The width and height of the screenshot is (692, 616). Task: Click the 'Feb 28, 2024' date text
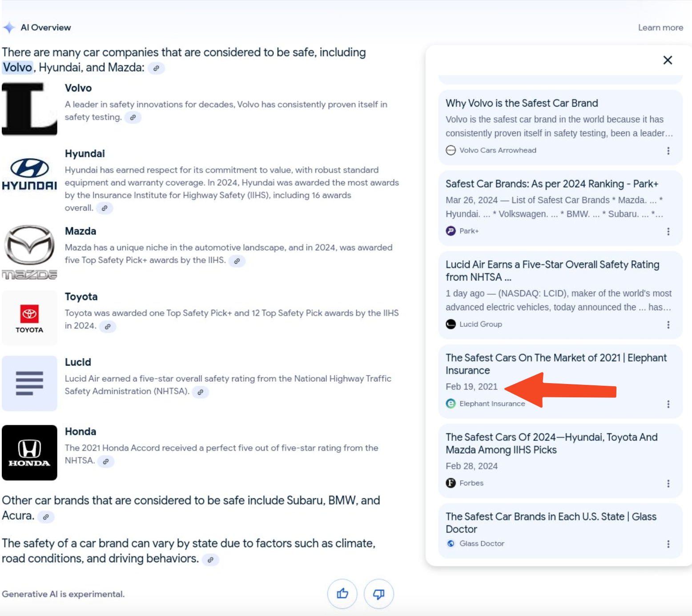click(471, 466)
